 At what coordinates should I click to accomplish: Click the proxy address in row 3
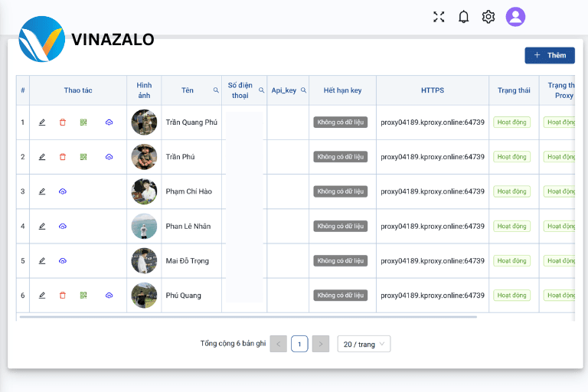click(433, 191)
